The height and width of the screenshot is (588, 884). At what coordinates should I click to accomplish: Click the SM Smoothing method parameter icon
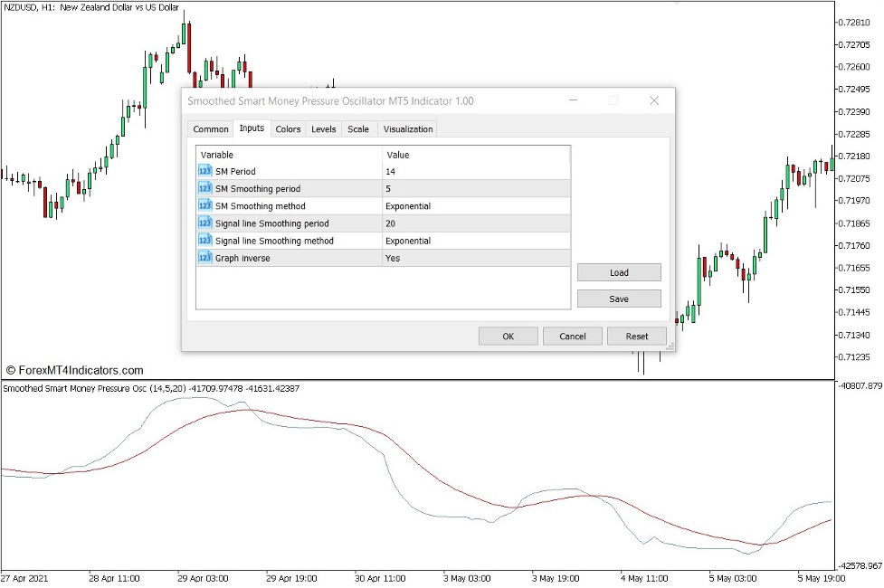(x=204, y=205)
